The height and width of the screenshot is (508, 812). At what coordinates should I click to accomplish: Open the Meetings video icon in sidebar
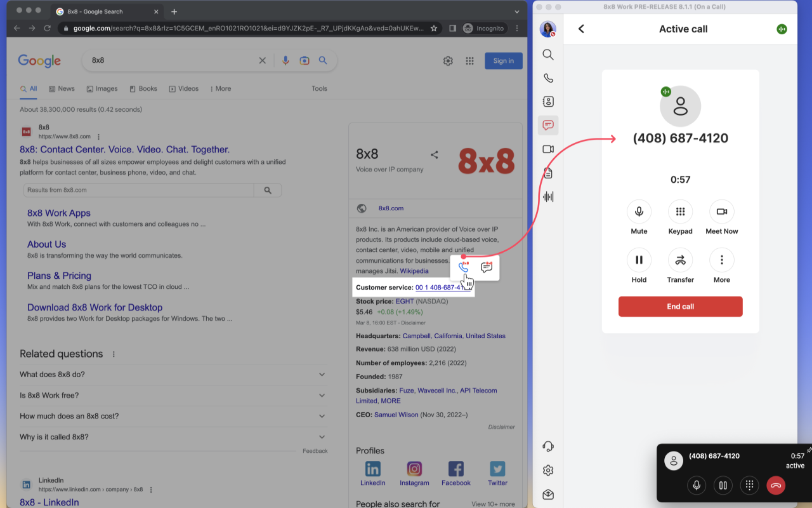(x=547, y=149)
